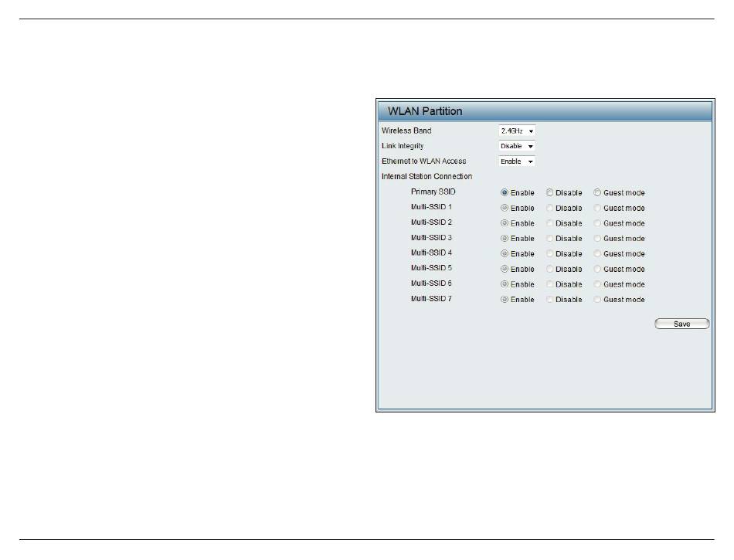This screenshot has width=734, height=560.
Task: Click the Wireless Band label
Action: (406, 131)
